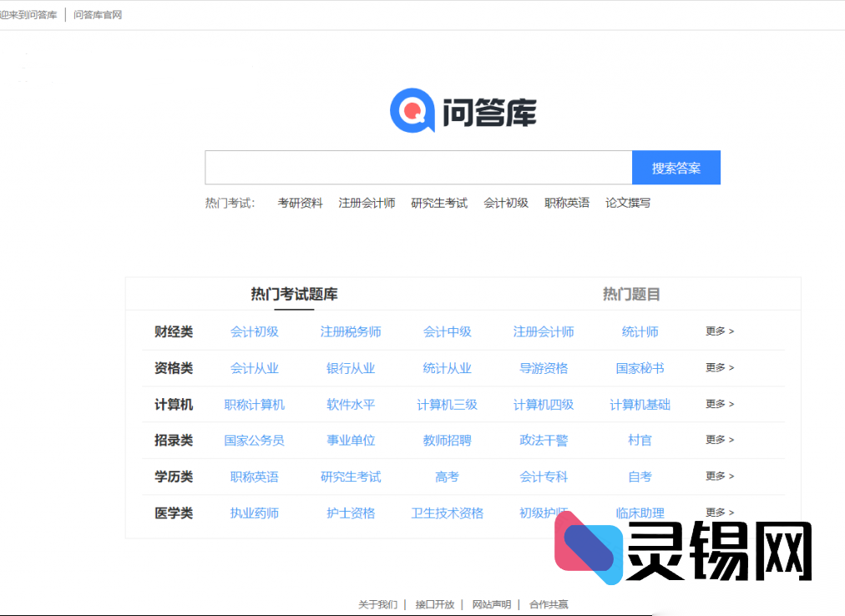
Task: Select 会计初级 in the 财经类 row
Action: (x=255, y=331)
